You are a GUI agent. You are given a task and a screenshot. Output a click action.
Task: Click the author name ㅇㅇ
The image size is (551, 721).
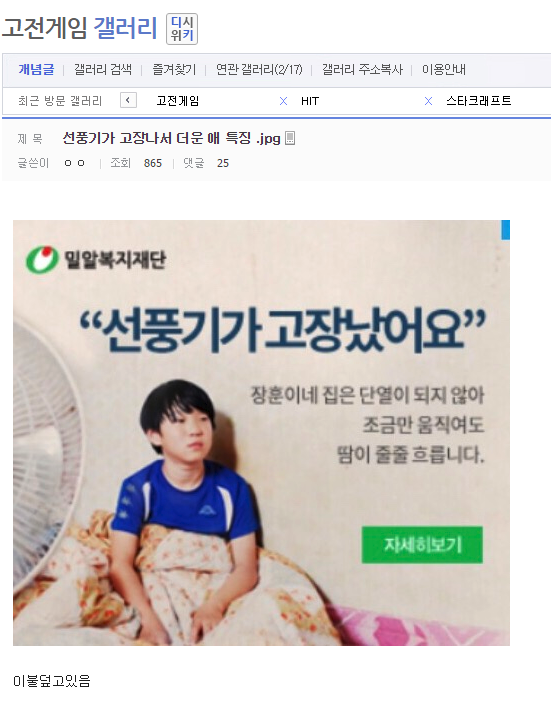point(75,163)
